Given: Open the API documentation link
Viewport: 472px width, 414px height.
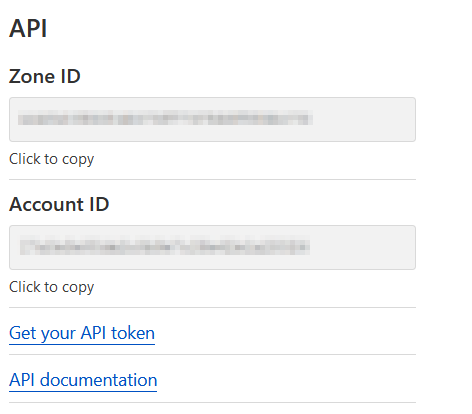Looking at the screenshot, I should click(83, 380).
